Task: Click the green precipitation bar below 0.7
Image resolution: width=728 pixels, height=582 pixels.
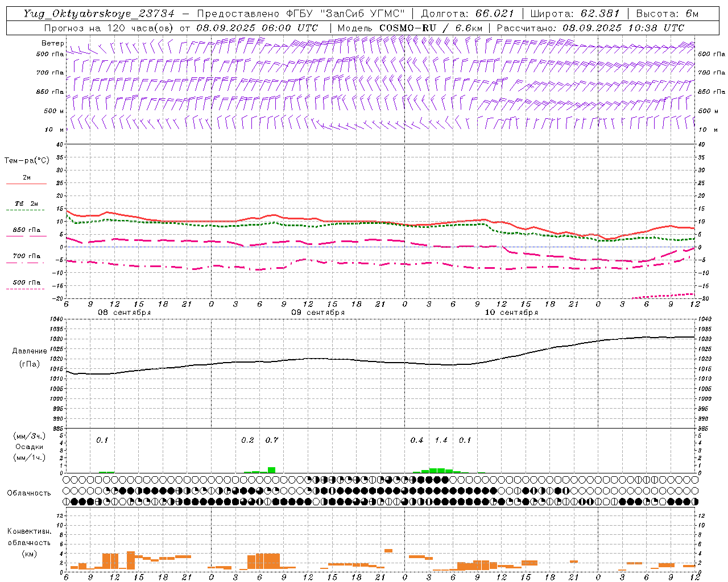Action: tap(272, 470)
